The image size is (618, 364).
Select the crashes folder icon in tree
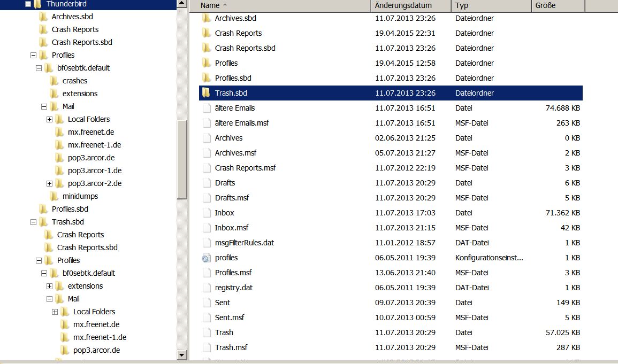point(54,81)
